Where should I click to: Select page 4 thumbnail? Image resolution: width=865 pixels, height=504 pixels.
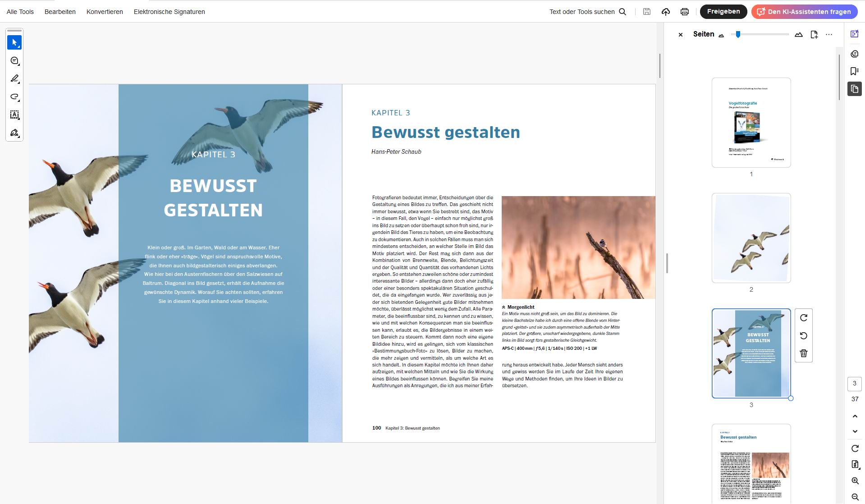[x=751, y=464]
